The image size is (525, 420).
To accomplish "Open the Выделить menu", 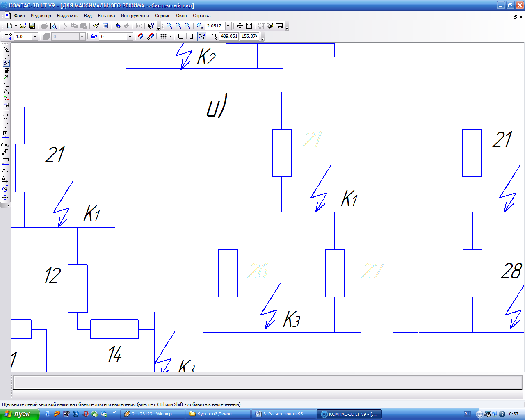I will pyautogui.click(x=68, y=16).
